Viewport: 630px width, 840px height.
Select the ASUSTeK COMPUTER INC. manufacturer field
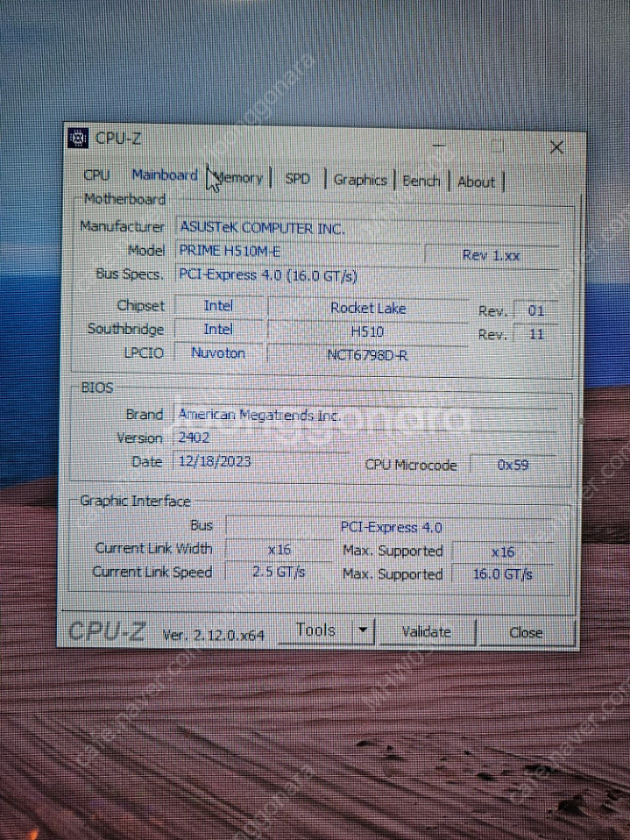click(x=367, y=229)
